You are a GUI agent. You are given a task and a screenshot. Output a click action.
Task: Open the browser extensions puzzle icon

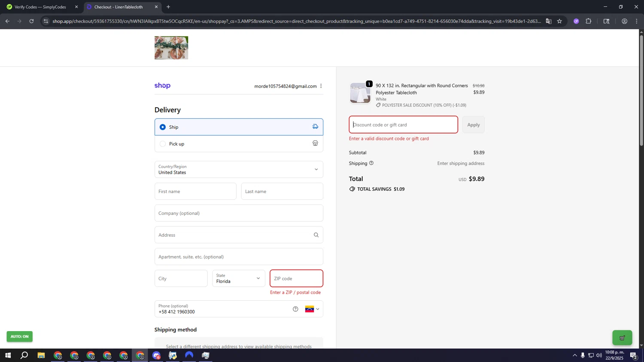pyautogui.click(x=589, y=21)
